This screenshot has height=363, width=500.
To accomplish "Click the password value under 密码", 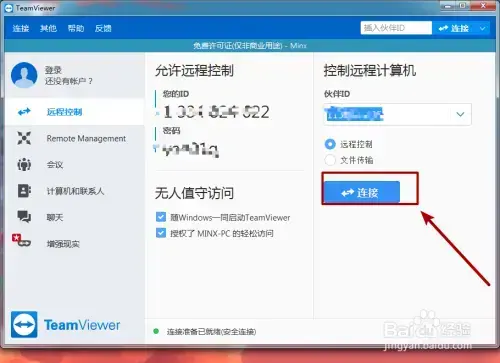I will click(x=190, y=150).
